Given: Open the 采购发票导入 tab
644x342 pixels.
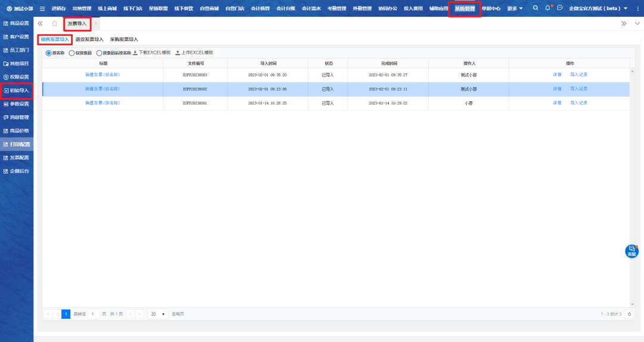Looking at the screenshot, I should (x=124, y=39).
